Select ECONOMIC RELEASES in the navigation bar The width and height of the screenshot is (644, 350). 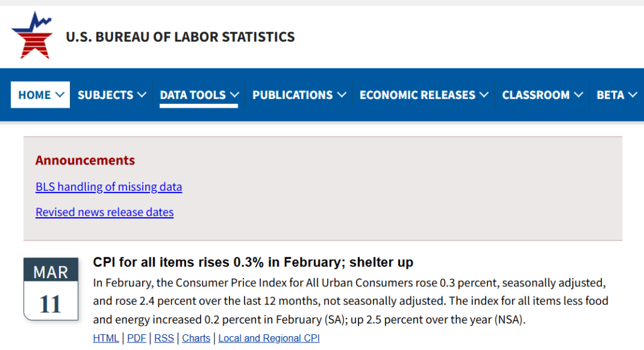click(417, 95)
